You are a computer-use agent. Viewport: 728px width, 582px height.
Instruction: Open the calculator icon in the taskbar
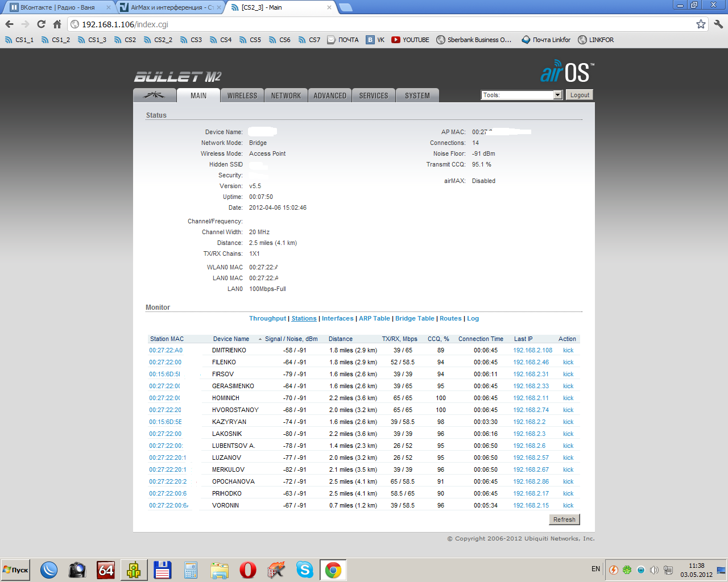click(x=191, y=569)
